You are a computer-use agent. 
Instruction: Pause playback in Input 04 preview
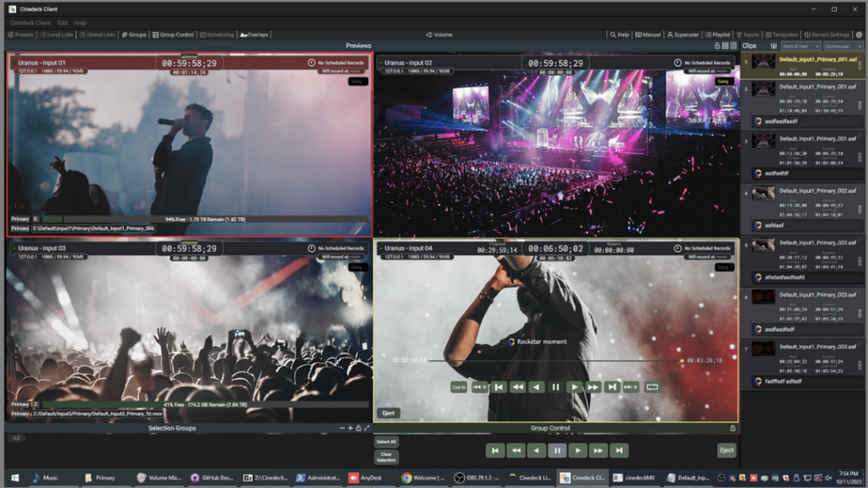tap(555, 386)
